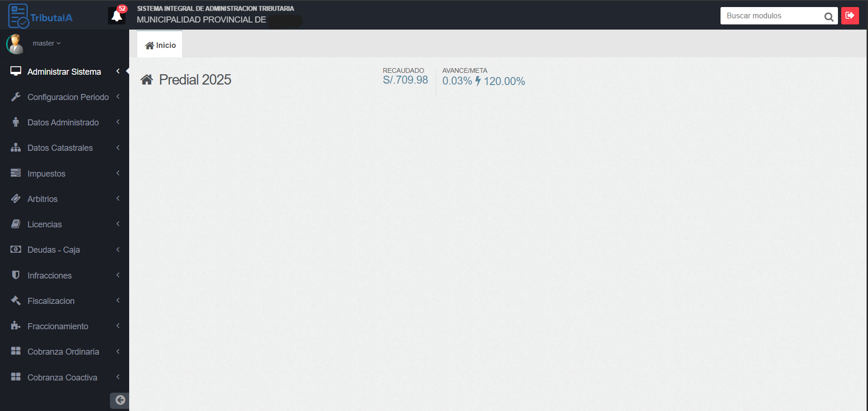Click the TributaIA logo
Screen dimensions: 868x411
pyautogui.click(x=40, y=16)
